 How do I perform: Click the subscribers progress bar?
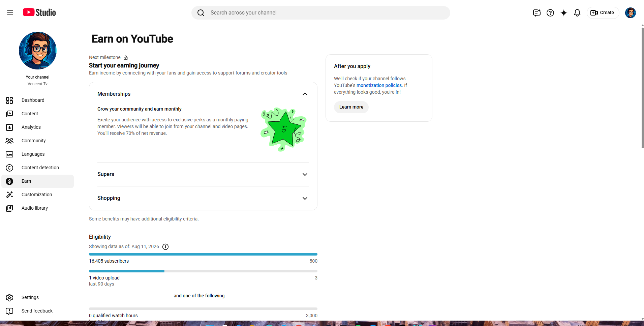pyautogui.click(x=203, y=254)
